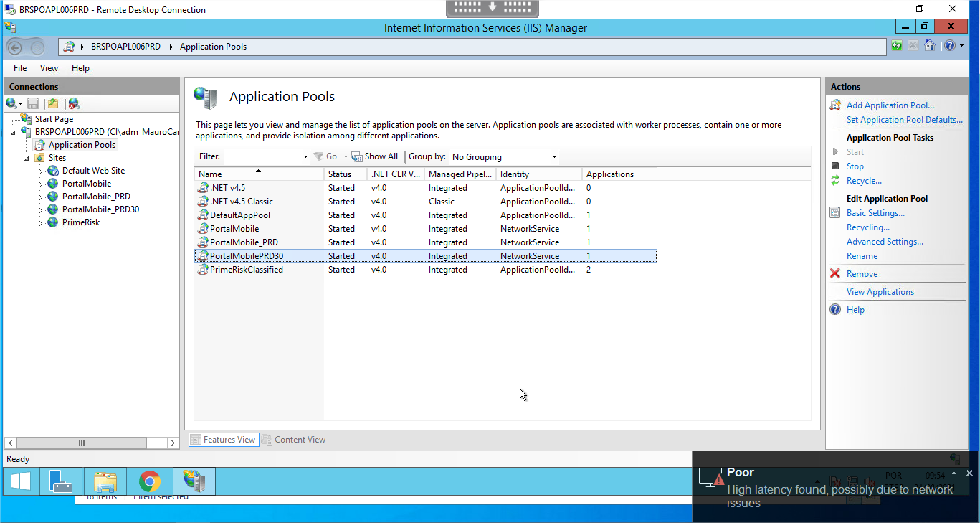Select the DefaultAppPool pool icon
980x523 pixels.
pyautogui.click(x=203, y=215)
